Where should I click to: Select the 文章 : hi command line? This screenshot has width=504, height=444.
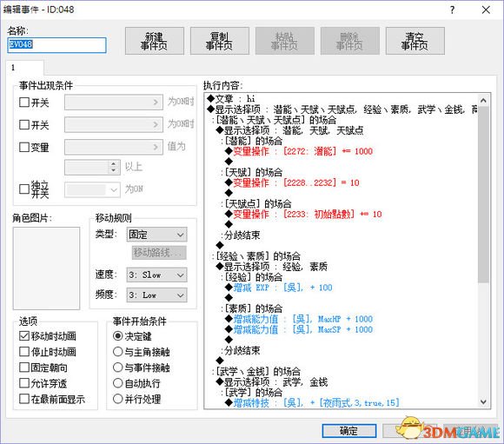click(x=231, y=99)
